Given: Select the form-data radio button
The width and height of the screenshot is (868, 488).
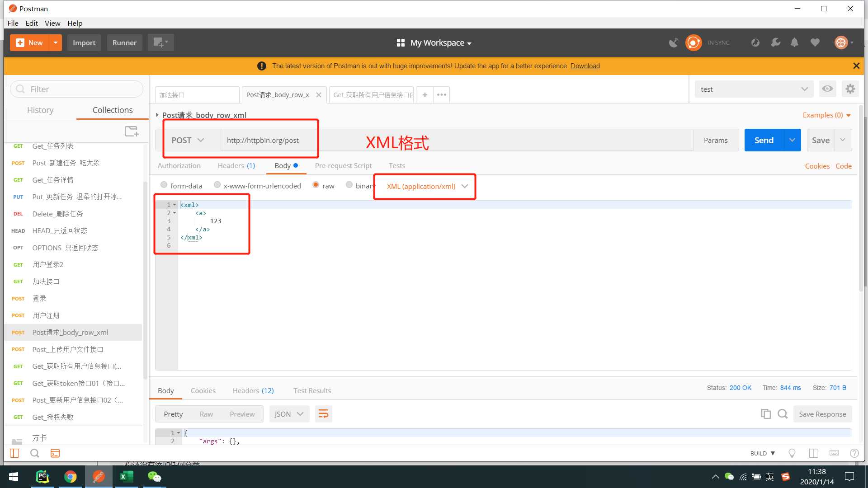Looking at the screenshot, I should pos(164,185).
